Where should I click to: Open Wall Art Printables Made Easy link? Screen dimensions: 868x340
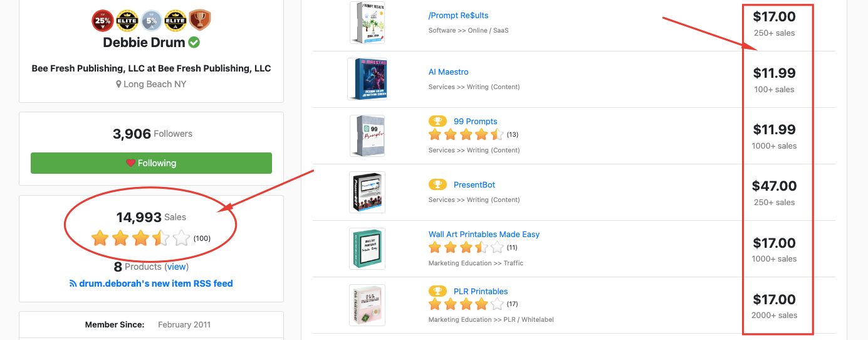tap(484, 234)
